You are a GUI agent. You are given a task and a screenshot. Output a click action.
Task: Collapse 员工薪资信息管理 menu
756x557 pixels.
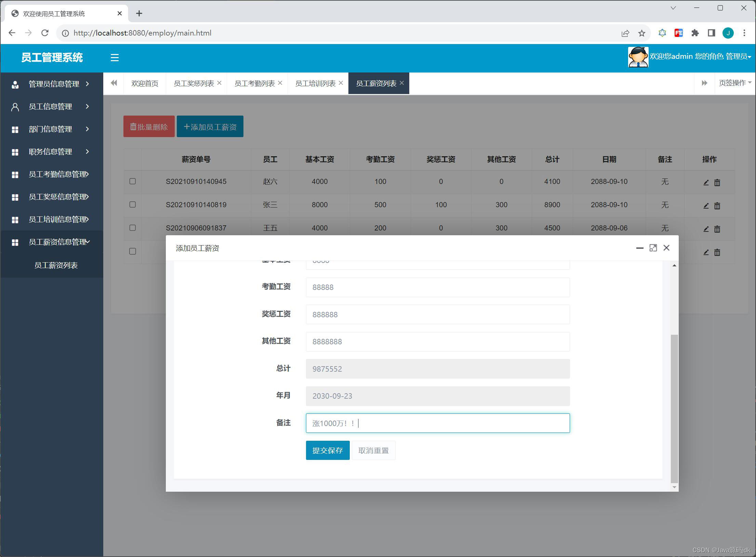click(52, 242)
